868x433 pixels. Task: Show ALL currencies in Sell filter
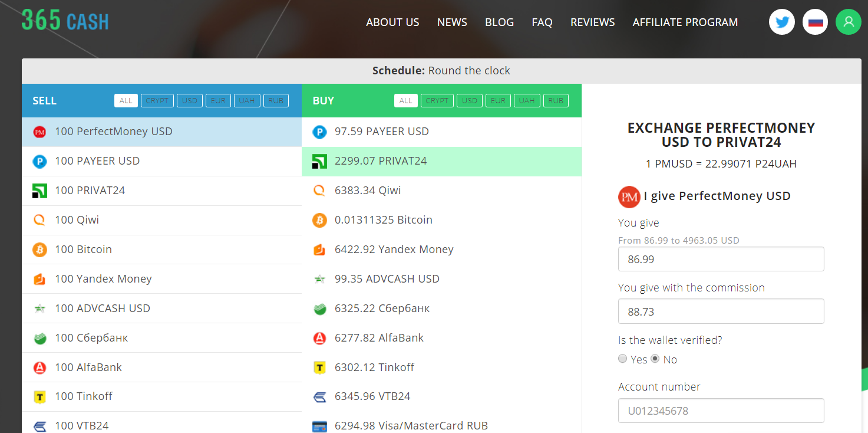[126, 100]
